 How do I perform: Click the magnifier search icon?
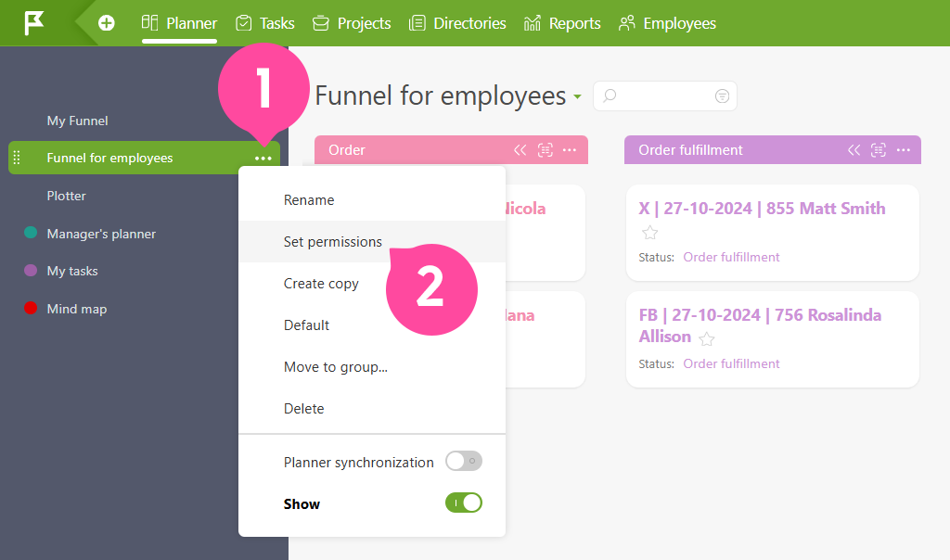coord(610,95)
